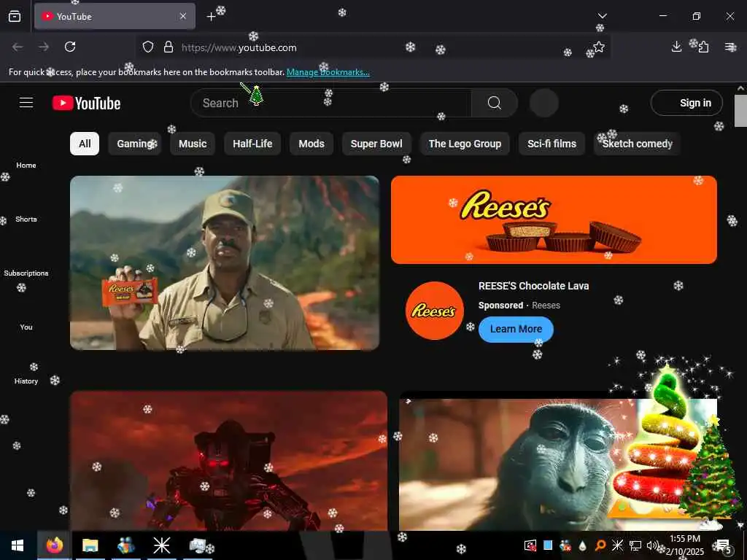Click the Firefox taskbar icon
The image size is (747, 560).
[54, 545]
